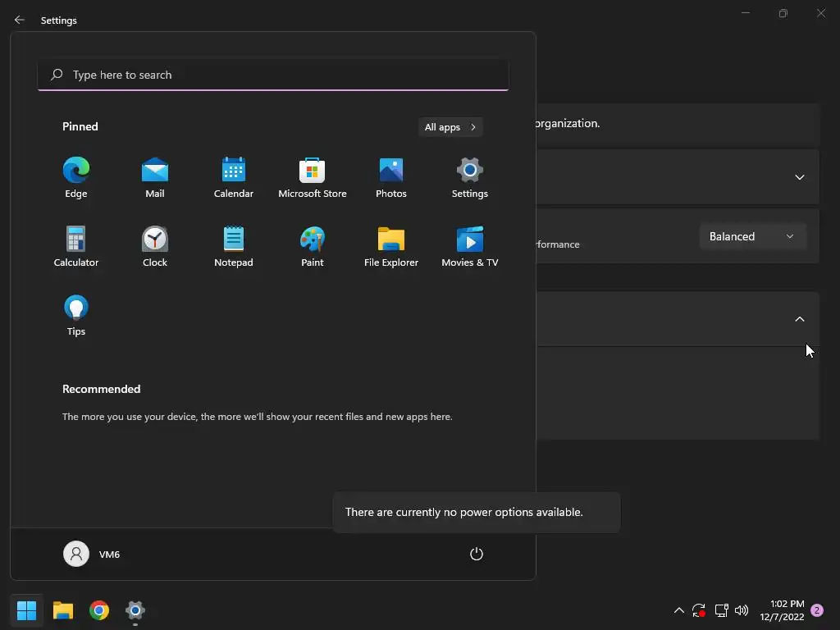Open Settings from the pinned apps grid
The width and height of the screenshot is (840, 630).
tap(470, 178)
